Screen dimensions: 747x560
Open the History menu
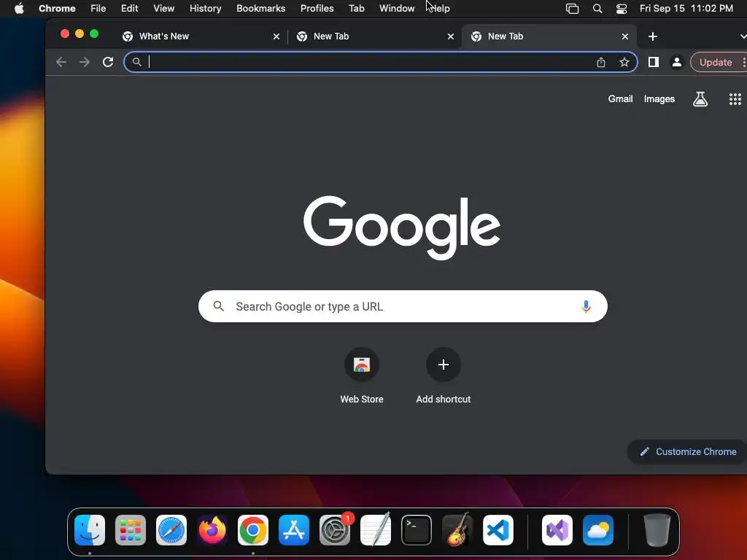[x=205, y=8]
